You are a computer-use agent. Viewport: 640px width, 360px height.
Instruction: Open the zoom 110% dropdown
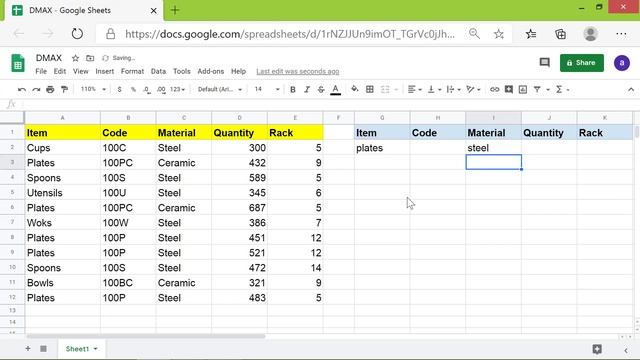(x=93, y=89)
